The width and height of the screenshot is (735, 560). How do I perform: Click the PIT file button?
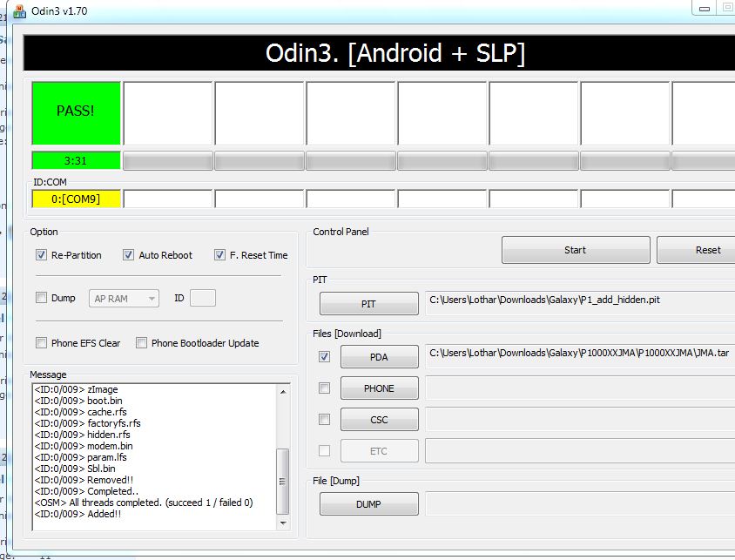(x=369, y=304)
